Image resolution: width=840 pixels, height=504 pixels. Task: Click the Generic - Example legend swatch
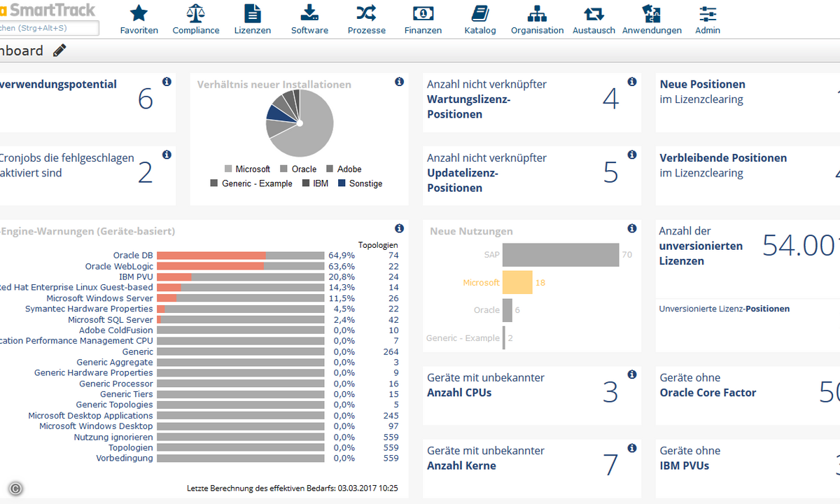point(214,183)
